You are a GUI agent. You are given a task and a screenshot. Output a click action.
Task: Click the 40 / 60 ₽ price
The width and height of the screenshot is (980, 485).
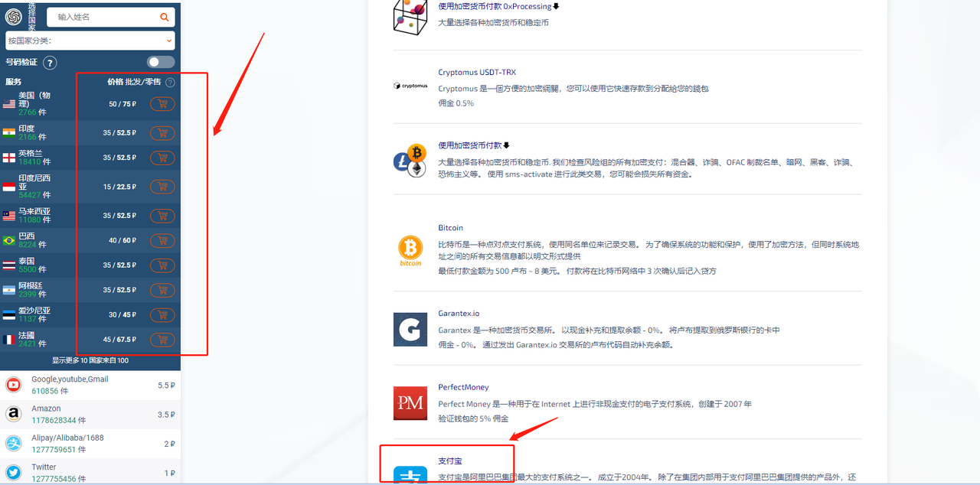click(122, 240)
